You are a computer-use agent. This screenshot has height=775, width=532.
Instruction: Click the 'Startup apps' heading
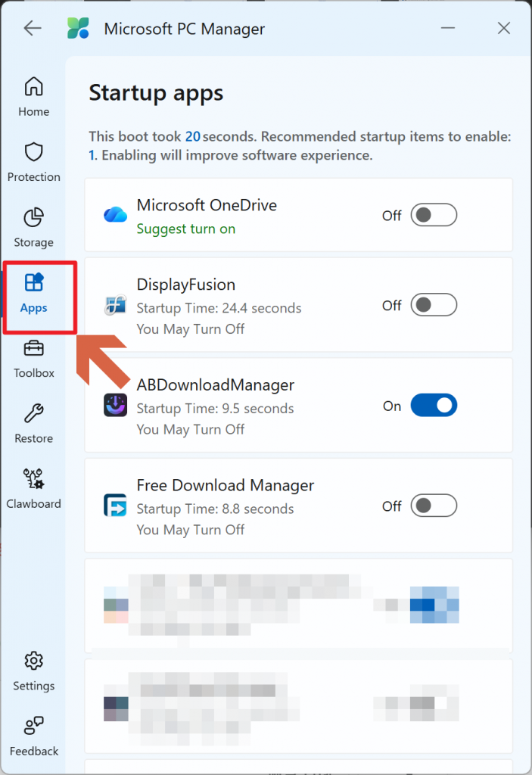click(156, 93)
